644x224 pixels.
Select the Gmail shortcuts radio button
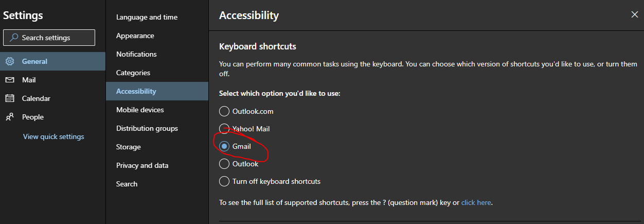pos(224,146)
